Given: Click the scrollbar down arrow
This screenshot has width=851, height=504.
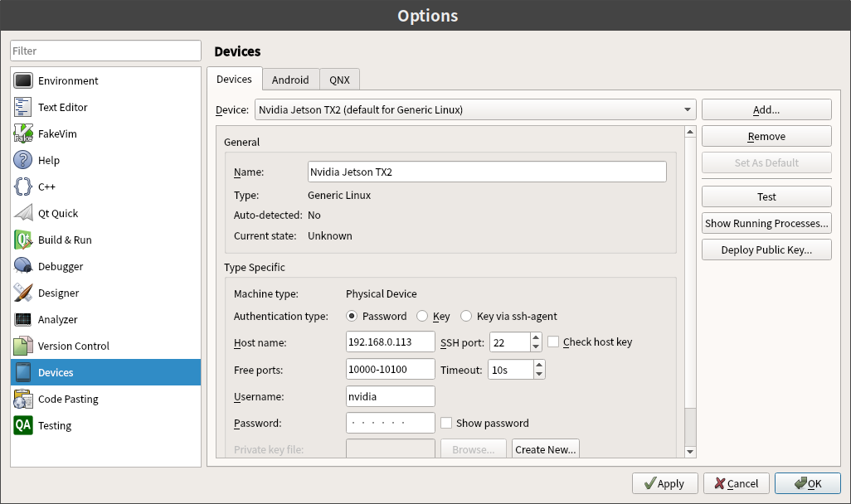Looking at the screenshot, I should 690,452.
